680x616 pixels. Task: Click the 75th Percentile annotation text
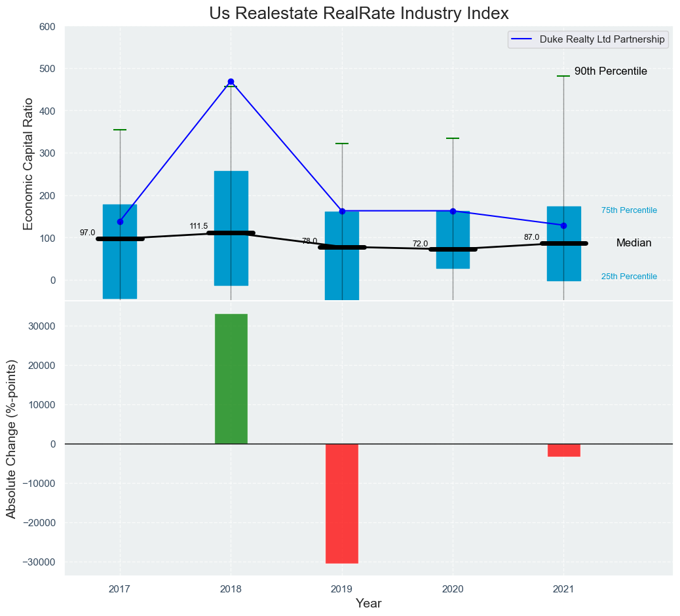pyautogui.click(x=629, y=210)
